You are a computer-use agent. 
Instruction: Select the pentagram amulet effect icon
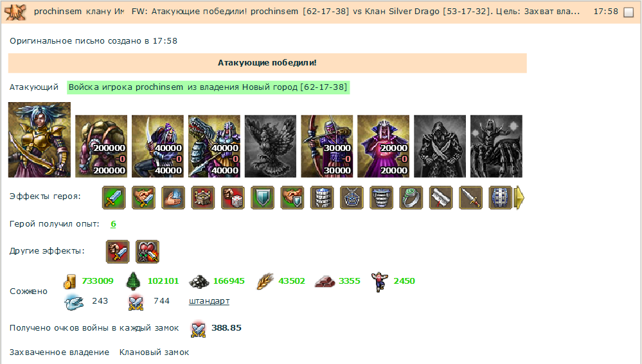click(352, 198)
